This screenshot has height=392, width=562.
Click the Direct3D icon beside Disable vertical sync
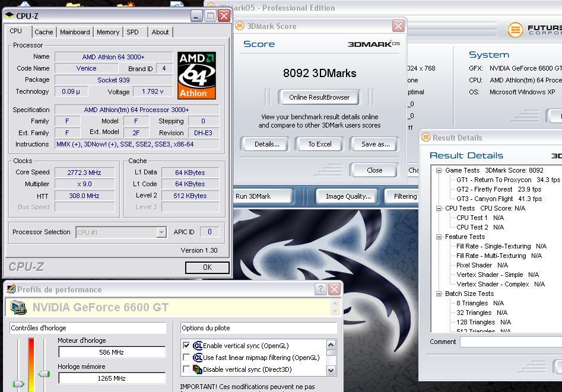click(198, 369)
